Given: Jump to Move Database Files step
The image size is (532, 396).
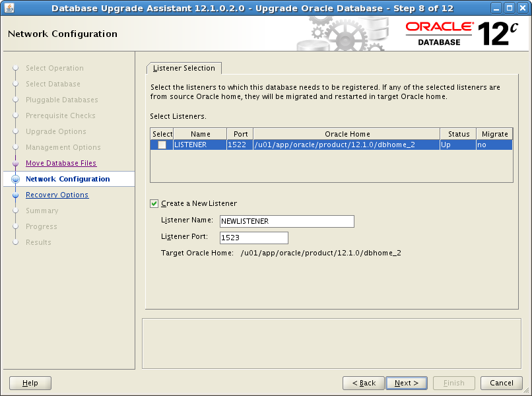Looking at the screenshot, I should [61, 163].
